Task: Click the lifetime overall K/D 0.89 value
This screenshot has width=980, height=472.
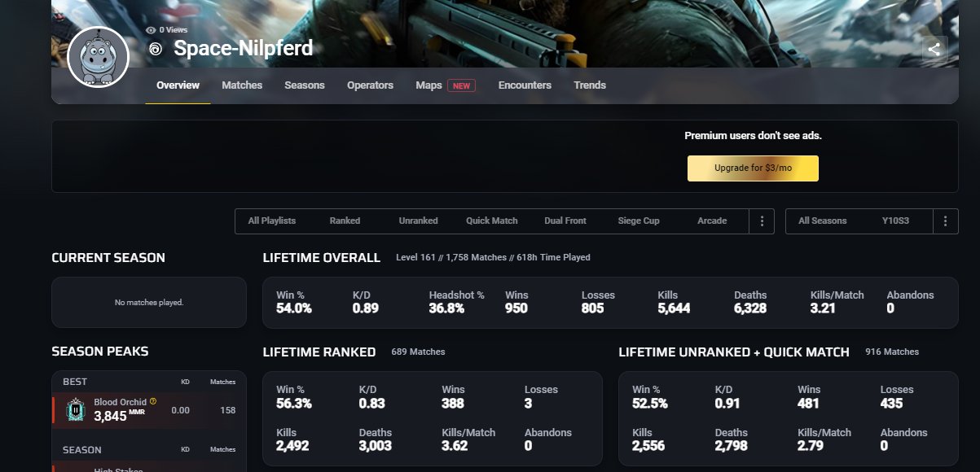Action: (x=366, y=308)
